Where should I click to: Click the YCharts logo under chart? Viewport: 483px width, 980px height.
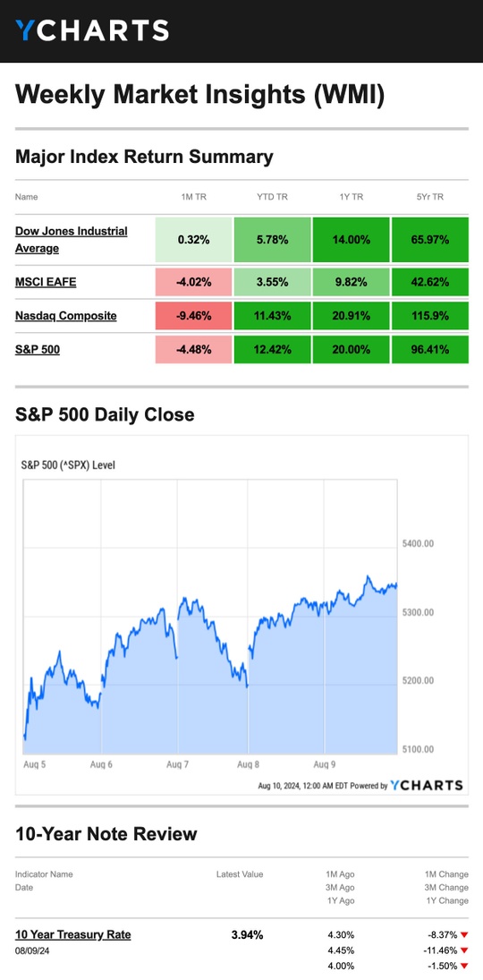coord(427,786)
